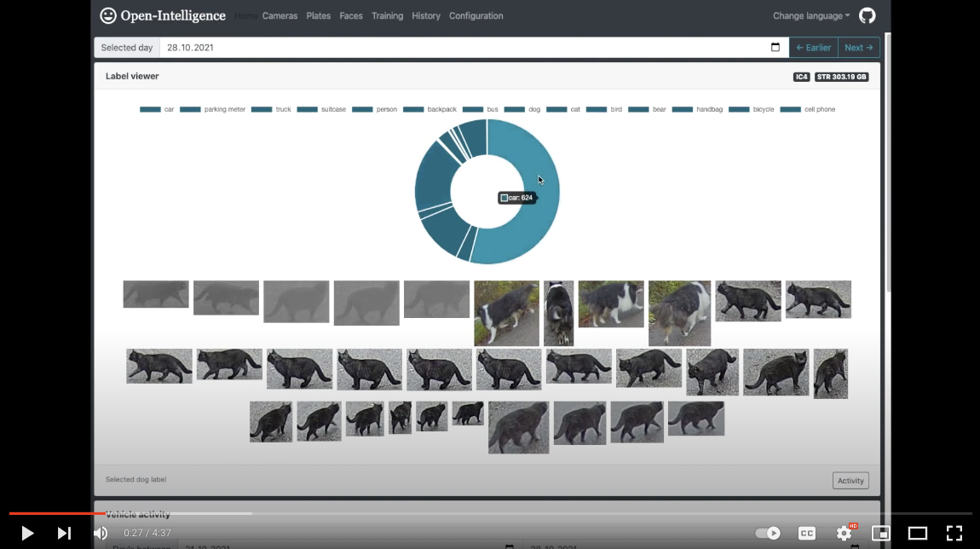Toggle the bicycle legend item
The height and width of the screenshot is (549, 980).
tap(752, 109)
